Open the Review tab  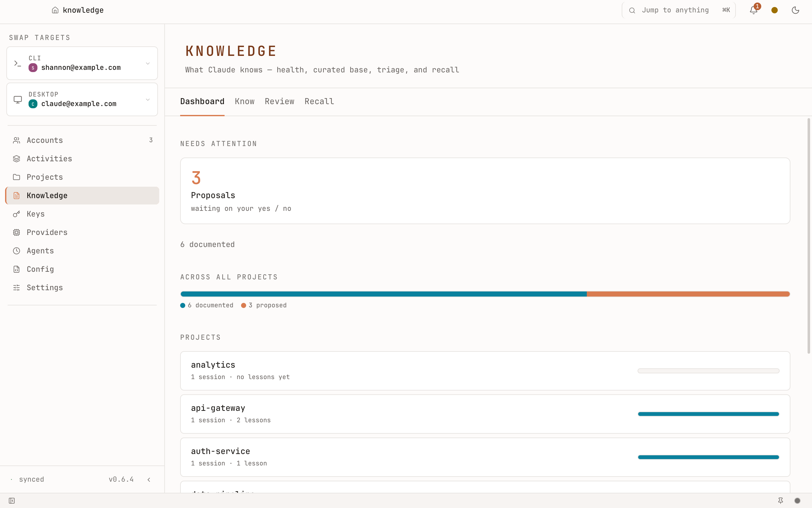(x=279, y=102)
